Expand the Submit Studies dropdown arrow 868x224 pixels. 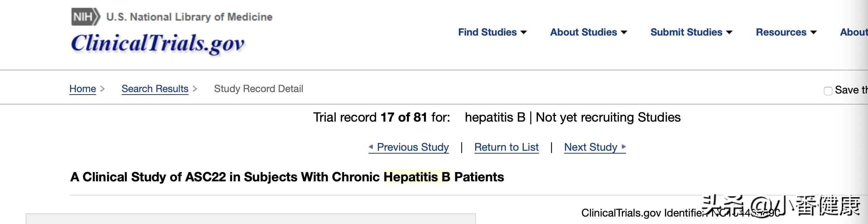coord(729,32)
